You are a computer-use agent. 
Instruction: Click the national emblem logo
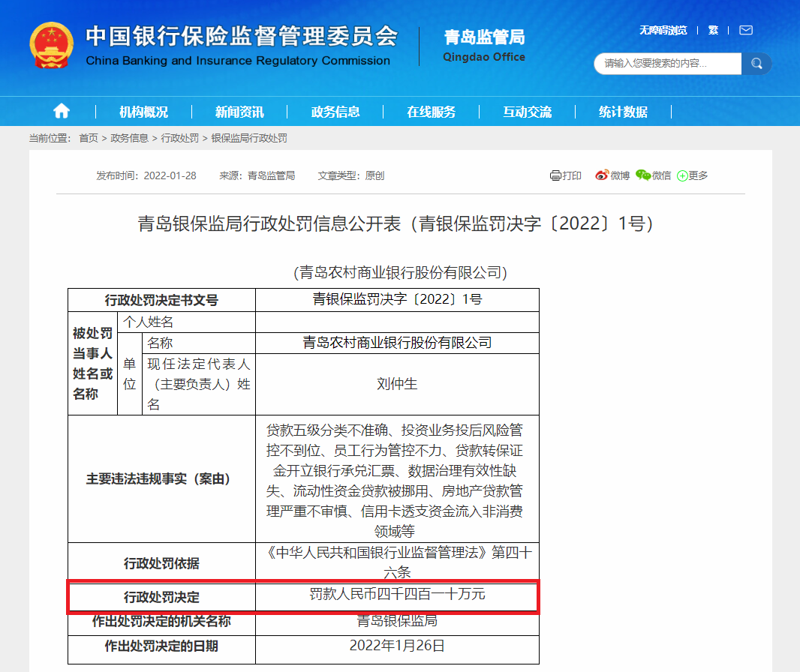(x=51, y=45)
